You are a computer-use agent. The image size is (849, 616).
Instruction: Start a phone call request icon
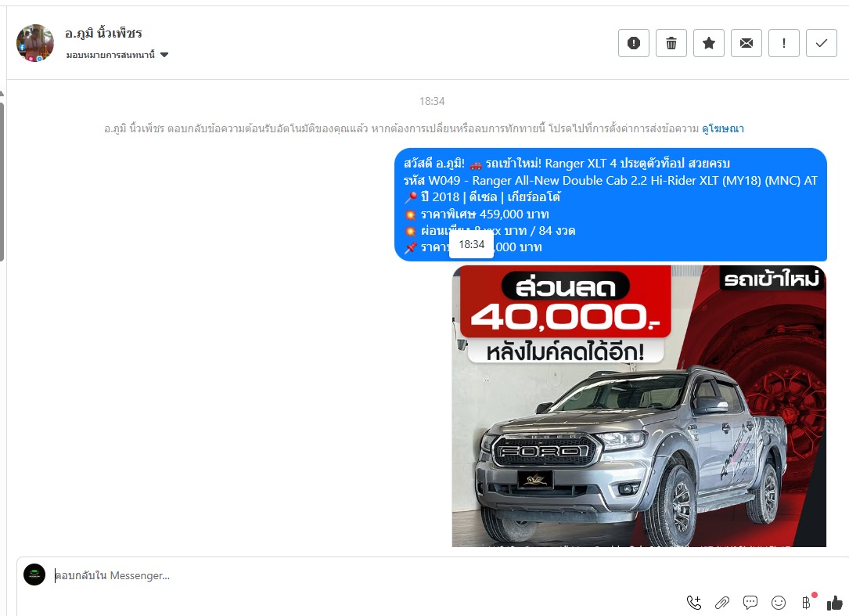pos(693,603)
